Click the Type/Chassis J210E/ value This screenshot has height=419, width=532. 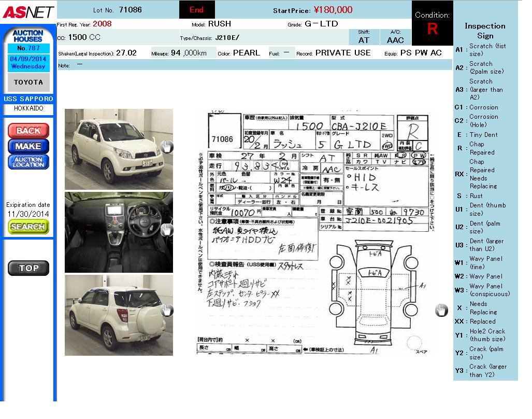click(x=227, y=38)
